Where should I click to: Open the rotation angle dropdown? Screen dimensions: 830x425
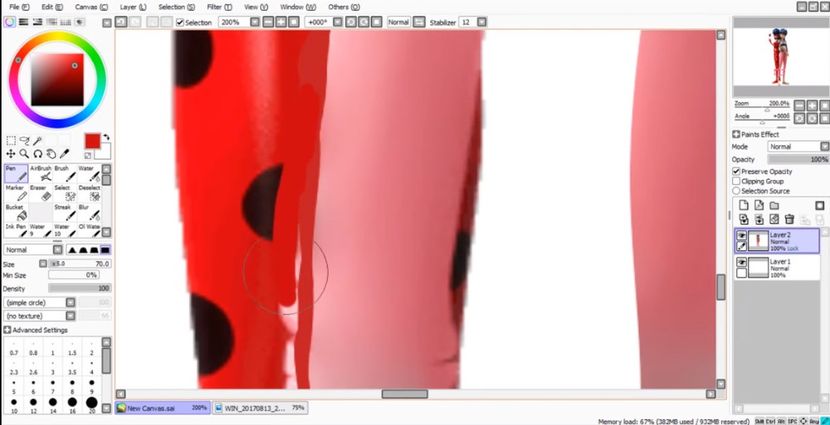pyautogui.click(x=337, y=22)
